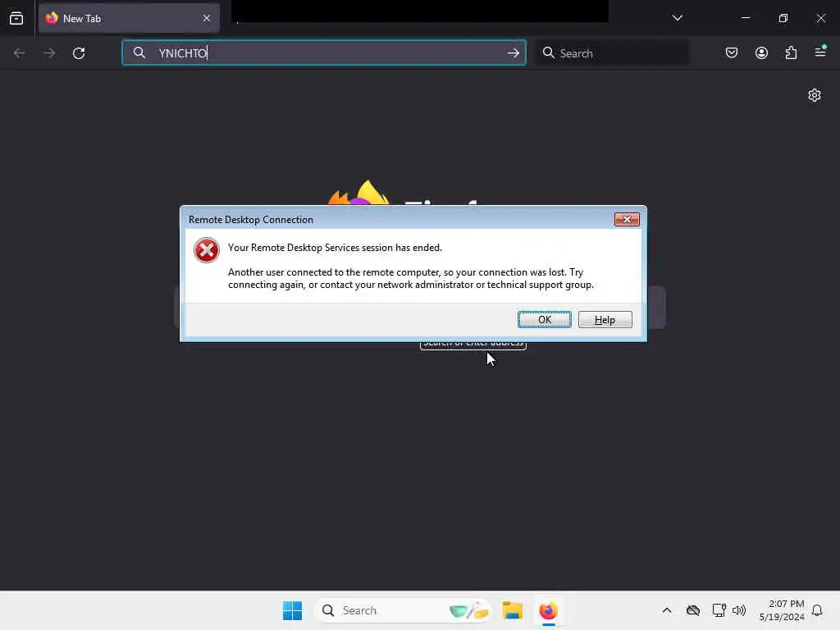
Task: Minimize the Firefox window
Action: pos(745,18)
